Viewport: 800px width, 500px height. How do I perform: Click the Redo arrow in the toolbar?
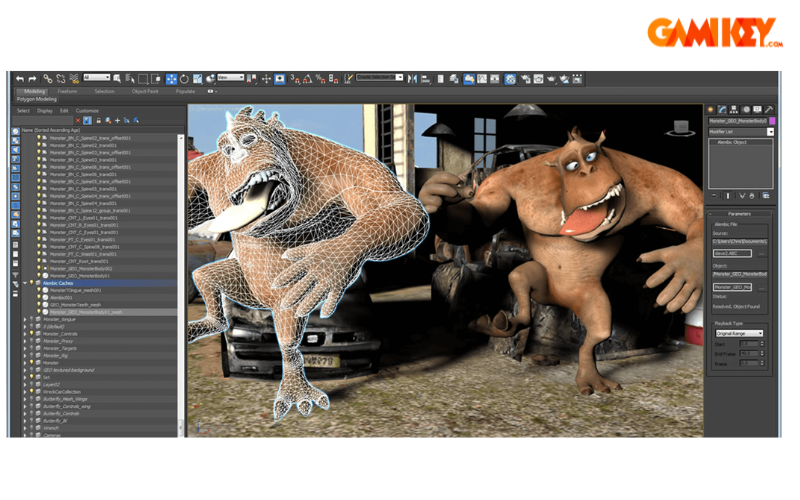click(32, 79)
